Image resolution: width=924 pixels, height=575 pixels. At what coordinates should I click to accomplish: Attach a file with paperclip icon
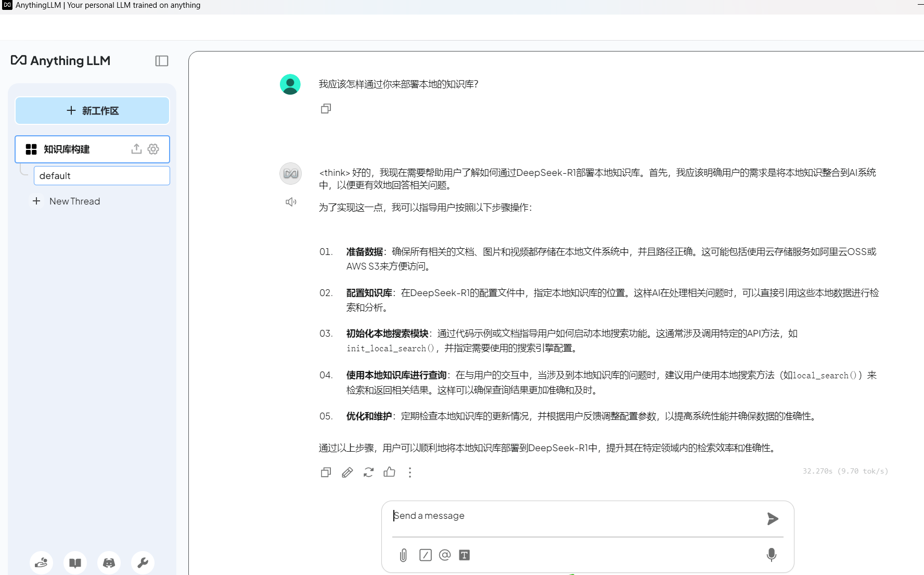click(x=403, y=555)
